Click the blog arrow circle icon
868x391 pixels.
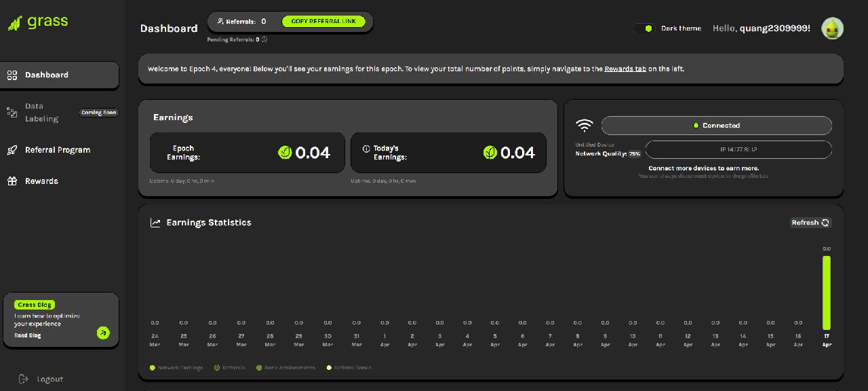click(102, 333)
